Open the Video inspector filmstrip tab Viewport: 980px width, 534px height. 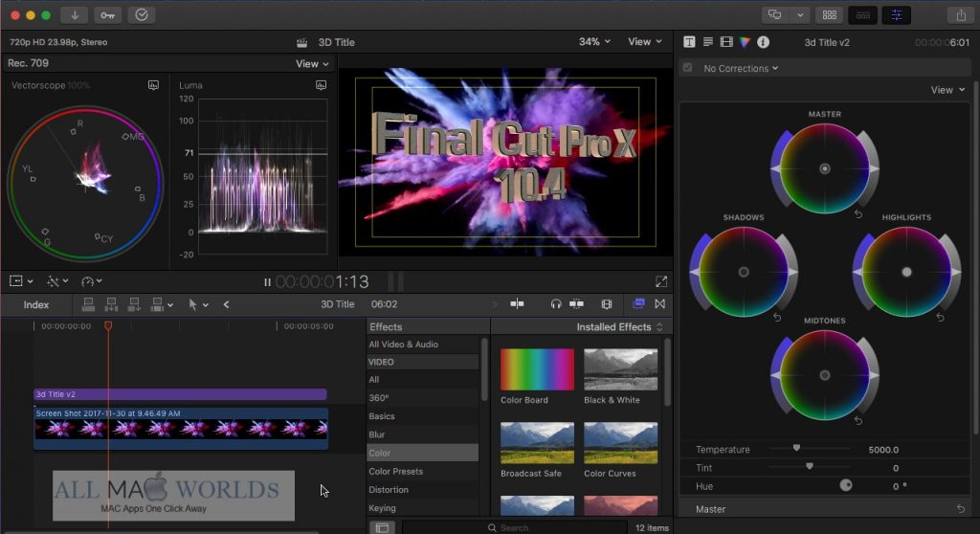click(726, 42)
